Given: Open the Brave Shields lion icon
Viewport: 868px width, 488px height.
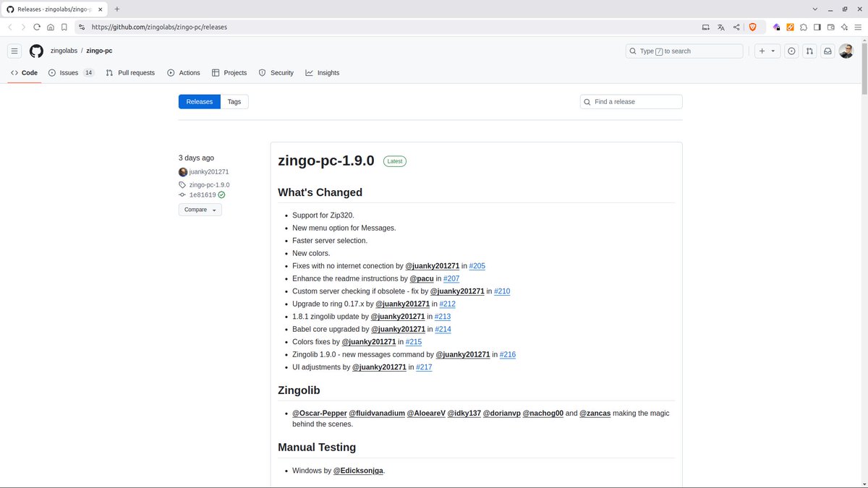Looking at the screenshot, I should tap(752, 27).
